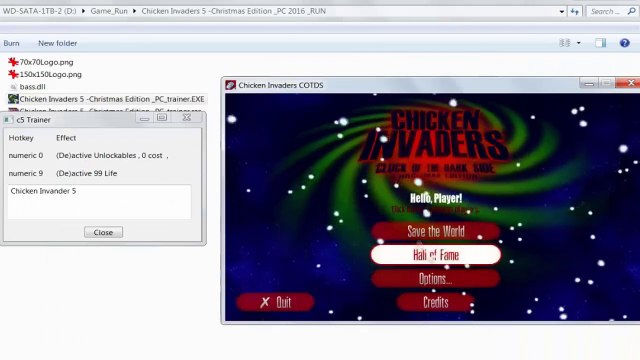Screen dimensions: 640x360
Task: Open the view options dropdown arrow
Action: 579,43
